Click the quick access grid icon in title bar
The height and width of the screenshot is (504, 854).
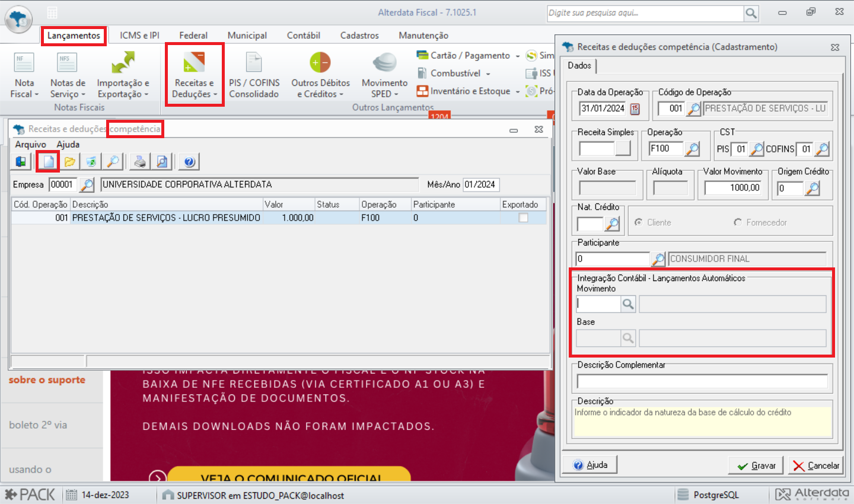[52, 12]
